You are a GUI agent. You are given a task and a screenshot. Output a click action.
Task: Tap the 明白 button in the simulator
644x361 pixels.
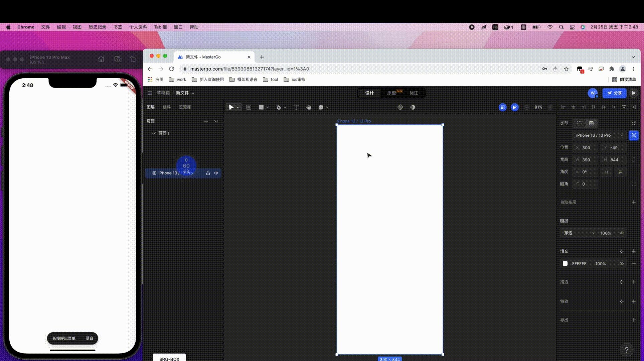[x=89, y=338]
